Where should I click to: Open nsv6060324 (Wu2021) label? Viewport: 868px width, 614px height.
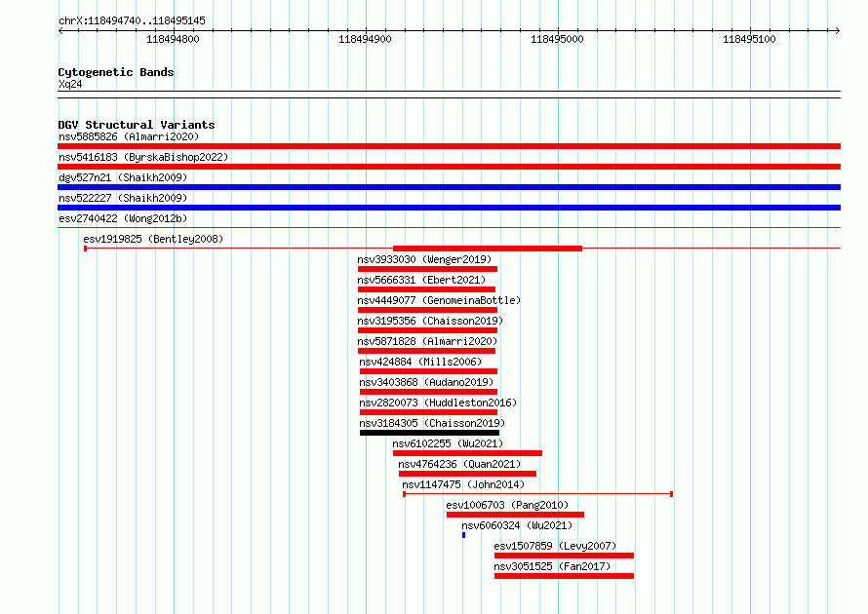(x=517, y=525)
